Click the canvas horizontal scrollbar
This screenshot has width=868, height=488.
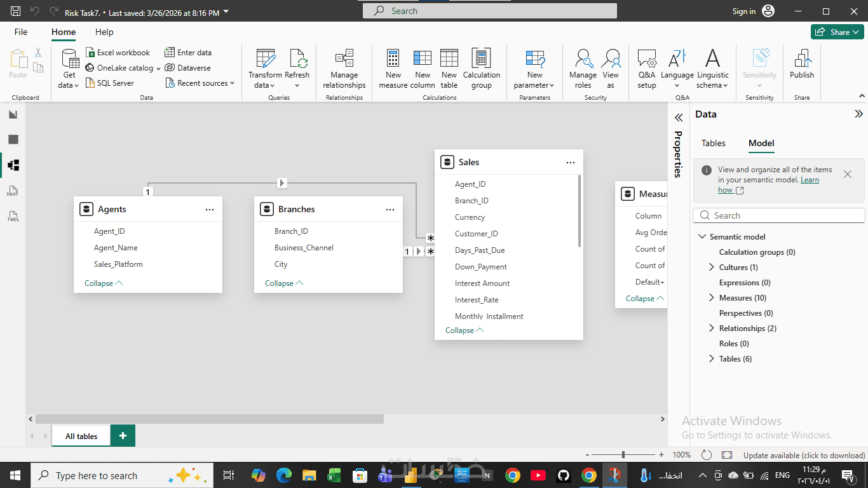[x=210, y=419]
